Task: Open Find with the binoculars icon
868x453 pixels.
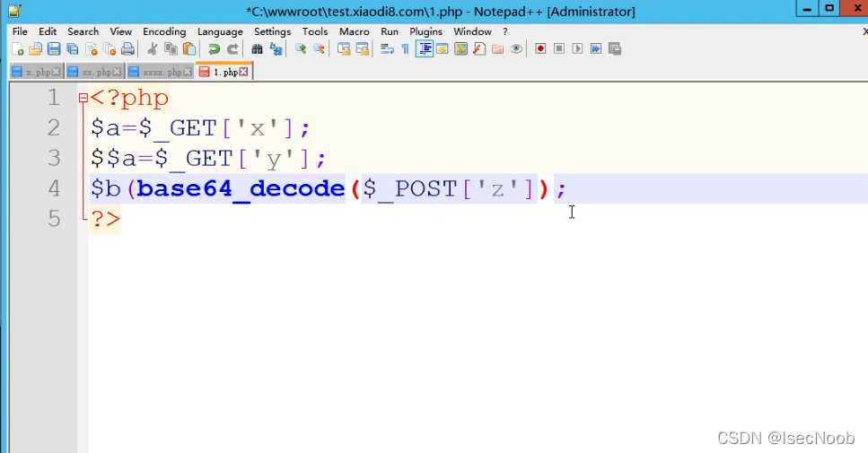Action: (x=257, y=49)
